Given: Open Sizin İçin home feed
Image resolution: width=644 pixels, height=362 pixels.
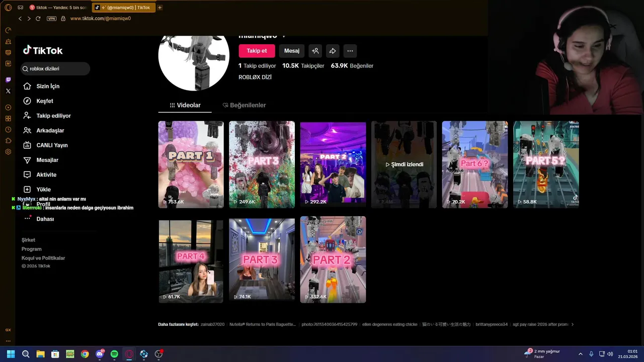Looking at the screenshot, I should point(41,86).
